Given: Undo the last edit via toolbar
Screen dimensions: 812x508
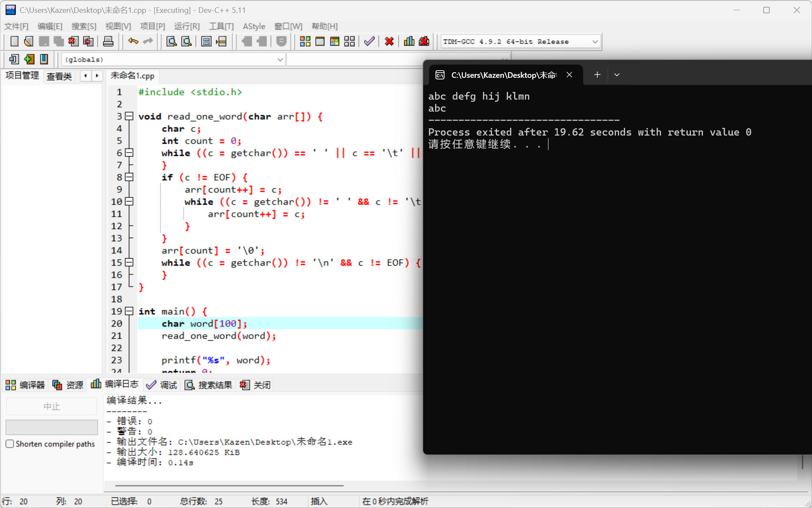Looking at the screenshot, I should (133, 41).
